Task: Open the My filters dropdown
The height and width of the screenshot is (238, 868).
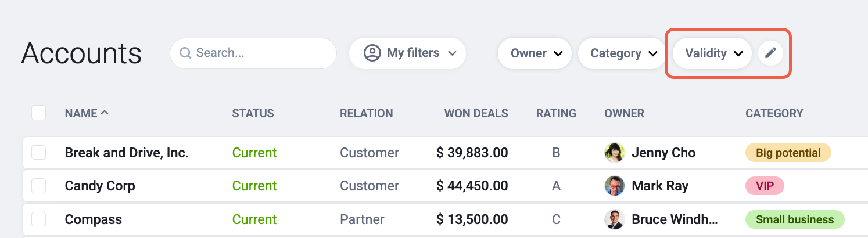Action: click(x=407, y=53)
